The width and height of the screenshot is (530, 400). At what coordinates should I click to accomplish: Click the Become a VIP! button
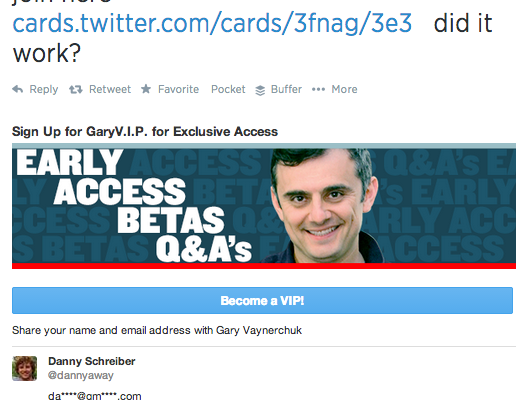click(262, 301)
